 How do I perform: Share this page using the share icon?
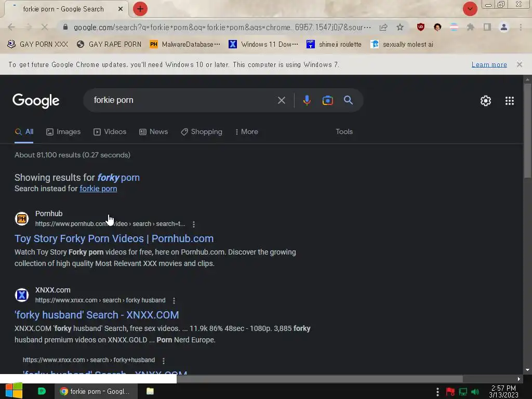pos(383,27)
